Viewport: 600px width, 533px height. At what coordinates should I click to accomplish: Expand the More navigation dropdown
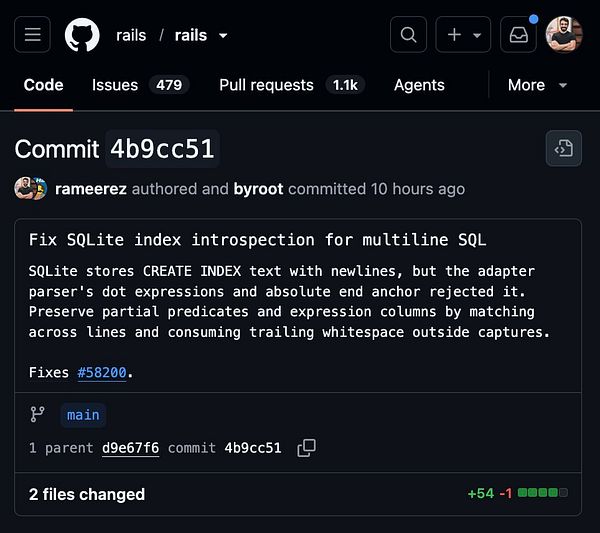[537, 85]
